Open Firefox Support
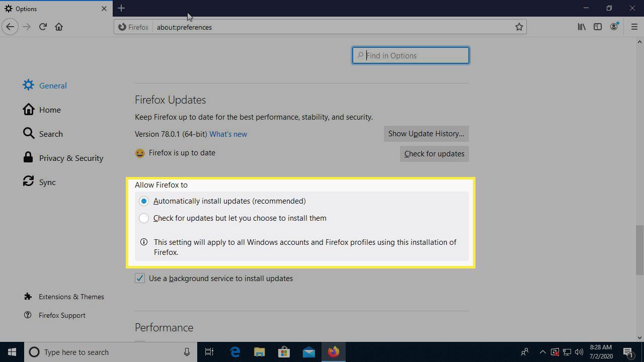This screenshot has height=362, width=644. coord(55,315)
